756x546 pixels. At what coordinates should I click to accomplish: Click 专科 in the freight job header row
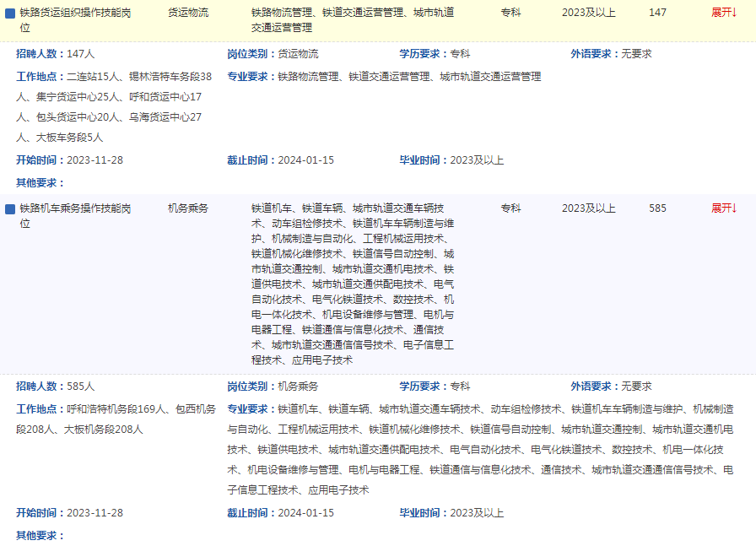[510, 13]
